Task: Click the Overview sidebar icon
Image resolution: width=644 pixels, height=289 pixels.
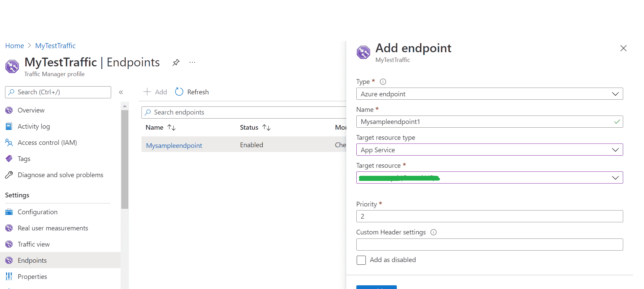Action: (9, 110)
